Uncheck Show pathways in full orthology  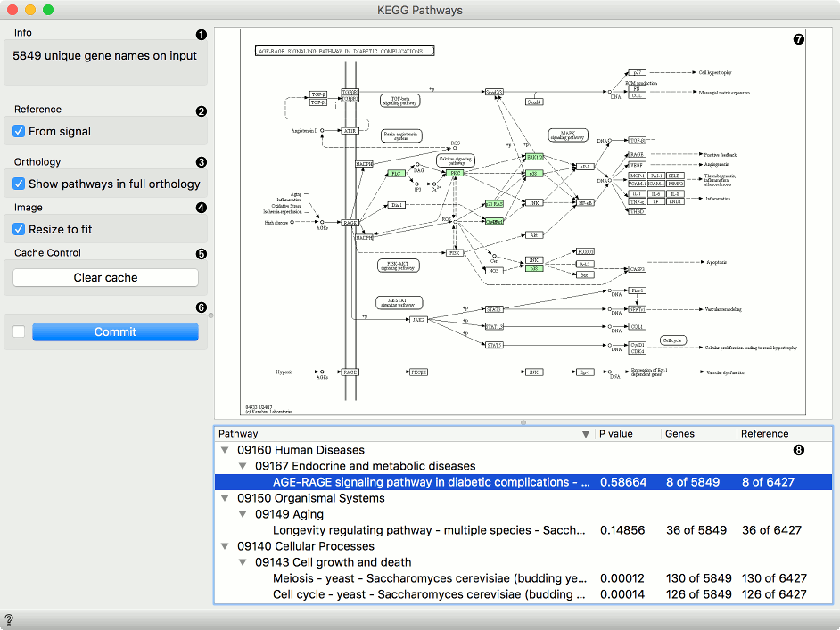(x=19, y=184)
